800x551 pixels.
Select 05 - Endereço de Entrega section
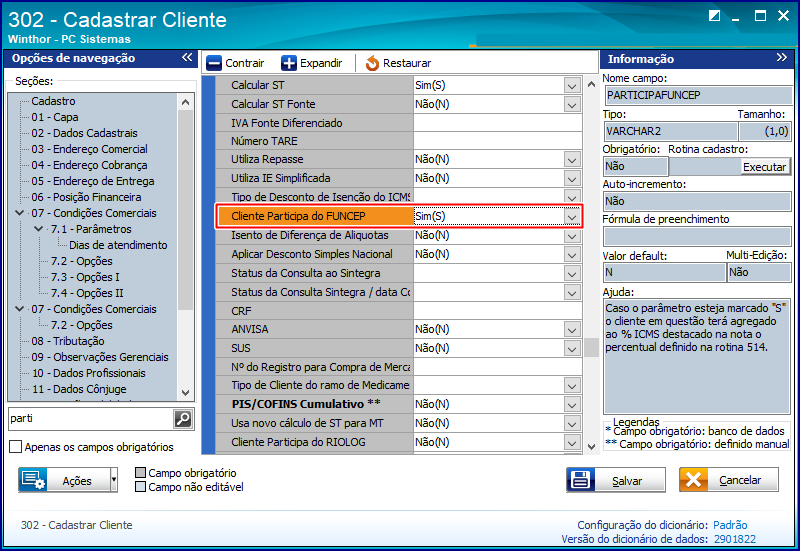click(92, 181)
